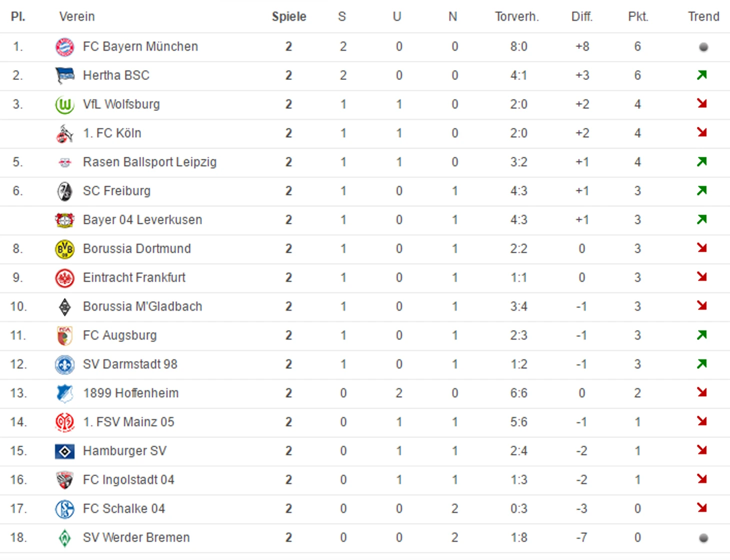
Task: Click the 1. FSV Mainz 05 logo
Action: tap(64, 423)
